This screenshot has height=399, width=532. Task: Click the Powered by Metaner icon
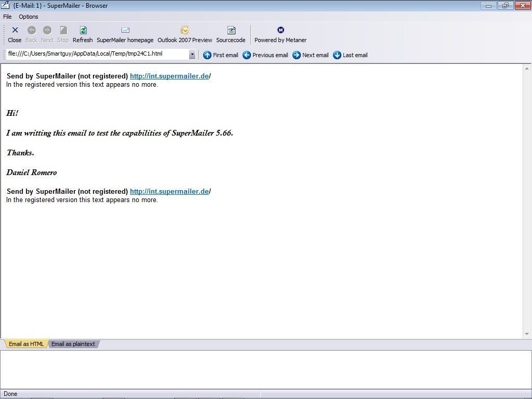[x=281, y=30]
